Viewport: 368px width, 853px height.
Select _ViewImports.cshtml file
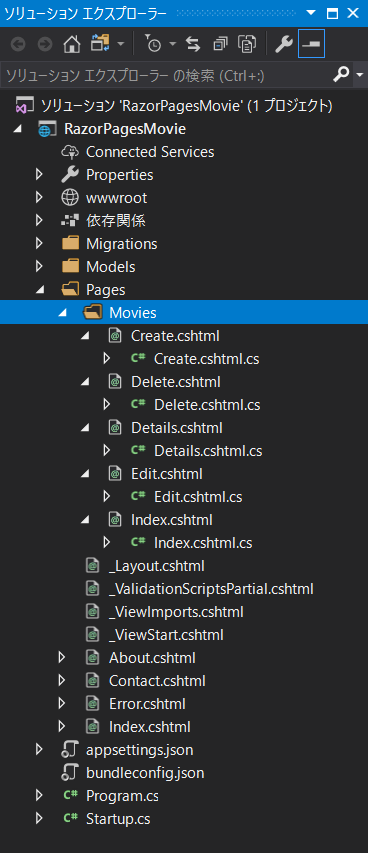pos(176,611)
